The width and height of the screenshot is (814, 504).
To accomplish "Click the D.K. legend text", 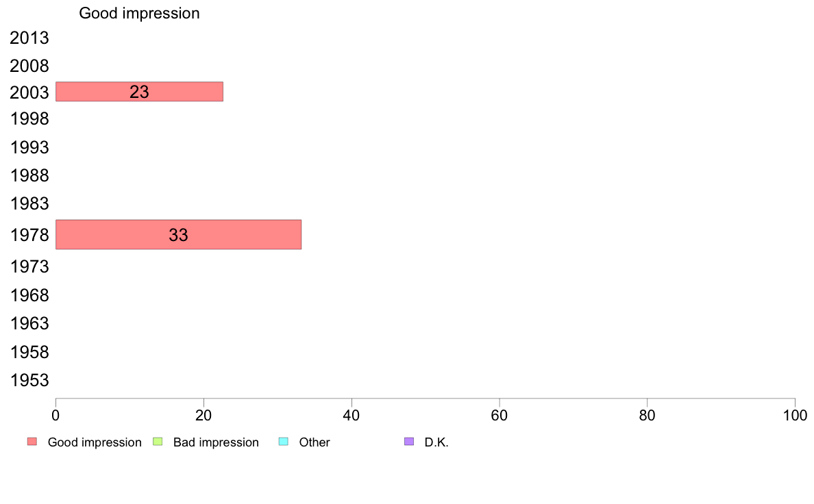I will point(436,442).
